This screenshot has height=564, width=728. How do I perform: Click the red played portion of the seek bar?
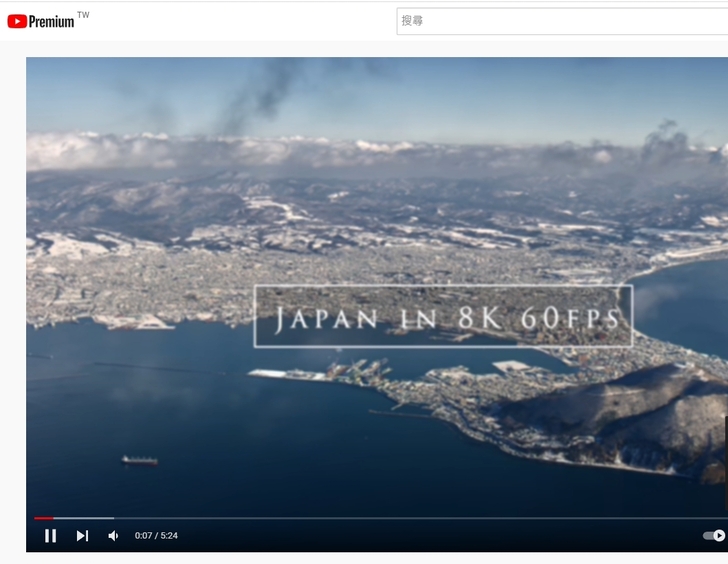click(x=42, y=518)
